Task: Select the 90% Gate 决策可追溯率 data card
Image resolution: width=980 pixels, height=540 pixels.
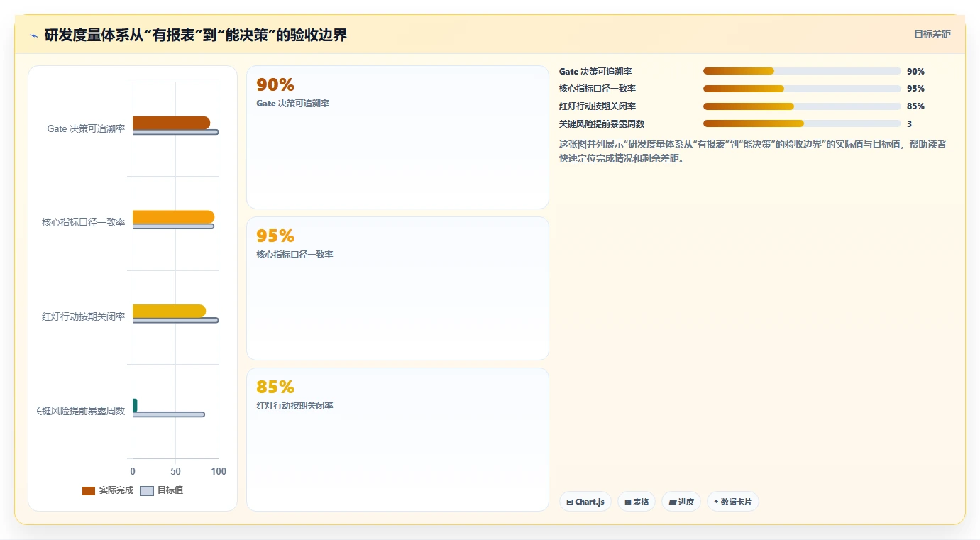Action: coord(397,138)
